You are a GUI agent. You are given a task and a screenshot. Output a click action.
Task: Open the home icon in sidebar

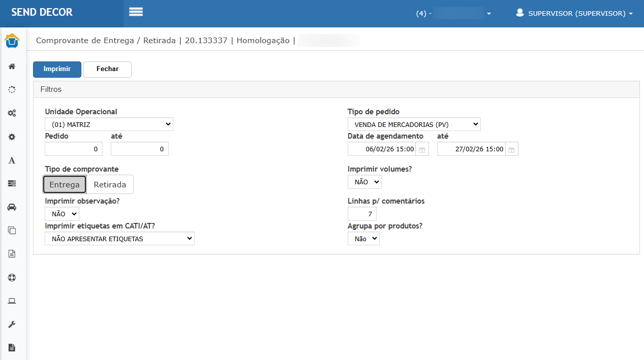(x=12, y=66)
